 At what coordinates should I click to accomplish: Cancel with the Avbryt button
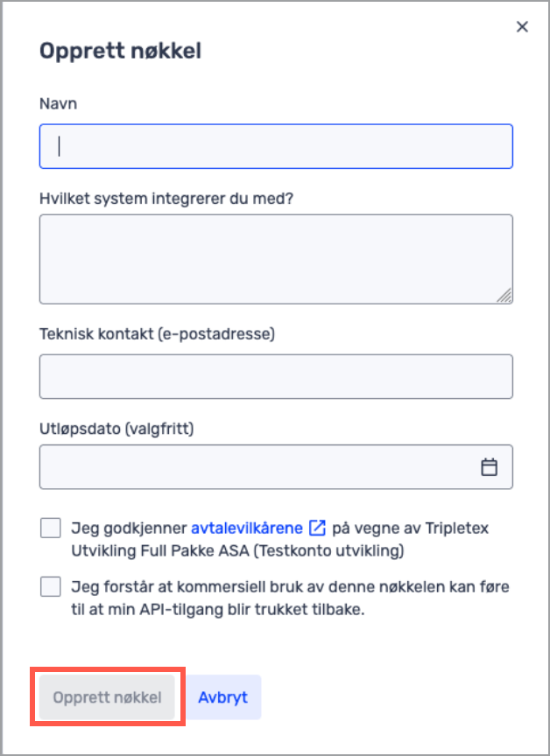tap(223, 697)
